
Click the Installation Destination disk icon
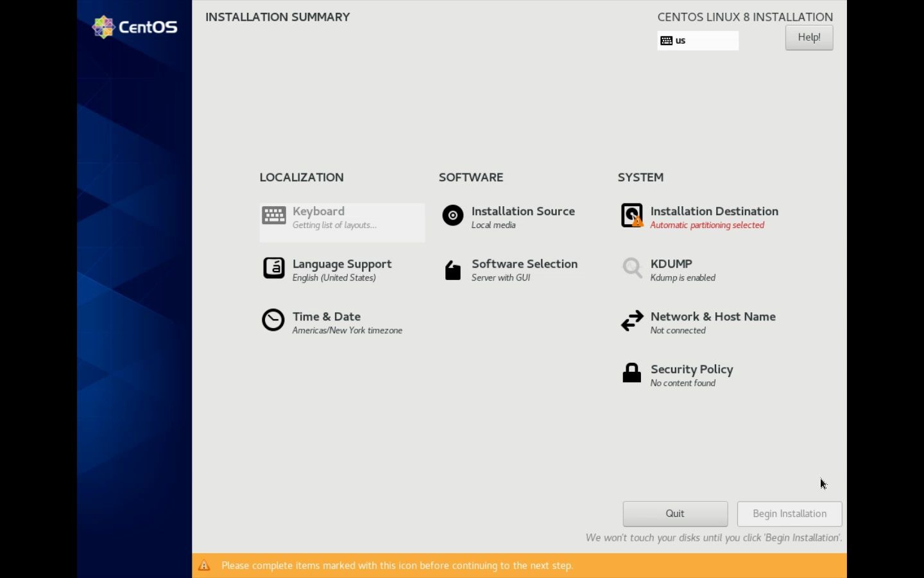click(x=632, y=216)
